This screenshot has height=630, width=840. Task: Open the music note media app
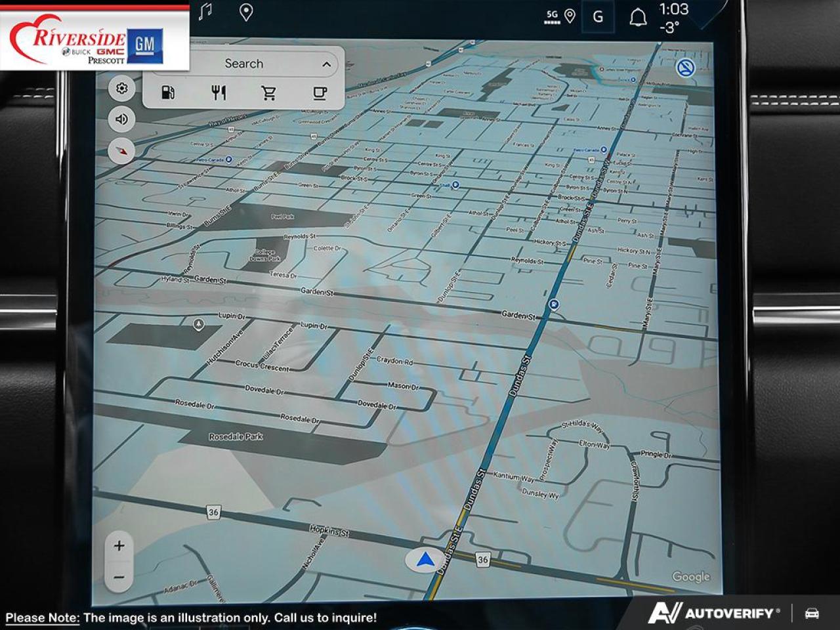point(205,12)
